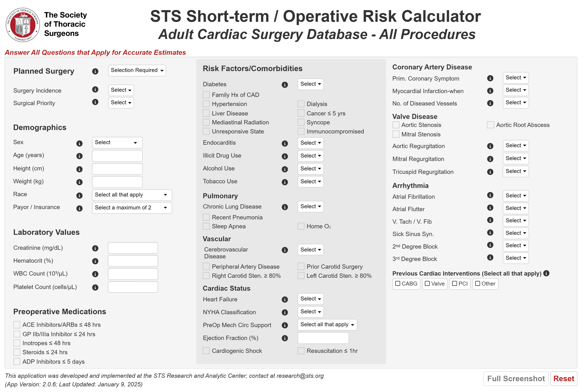
Task: Click the Full Screenshot button
Action: pos(516,379)
